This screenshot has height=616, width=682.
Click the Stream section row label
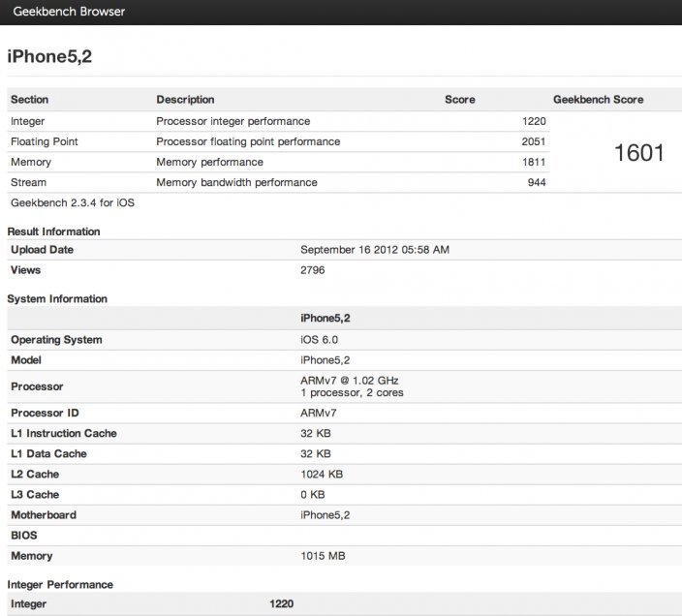pyautogui.click(x=28, y=182)
